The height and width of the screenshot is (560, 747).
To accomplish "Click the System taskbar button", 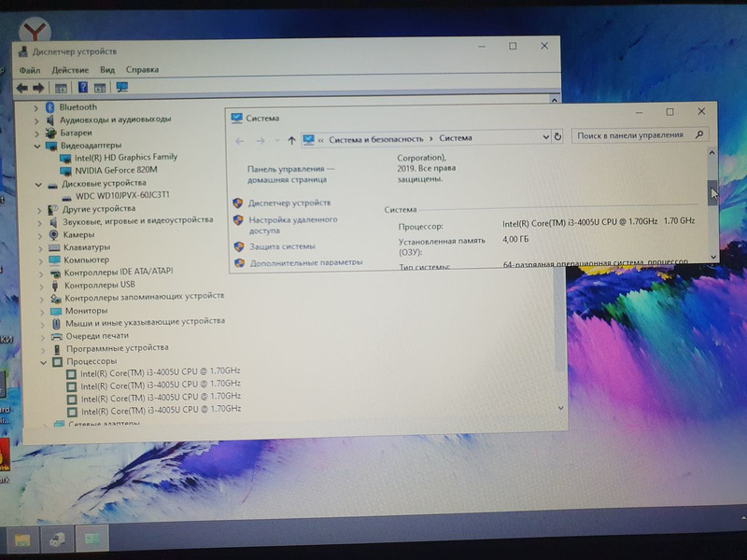I will (x=92, y=539).
